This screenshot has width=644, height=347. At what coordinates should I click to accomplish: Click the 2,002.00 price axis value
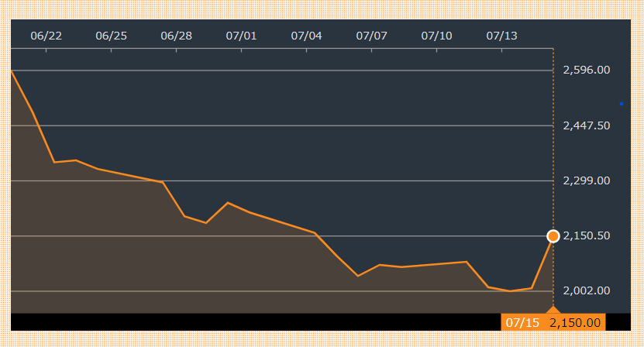[587, 290]
